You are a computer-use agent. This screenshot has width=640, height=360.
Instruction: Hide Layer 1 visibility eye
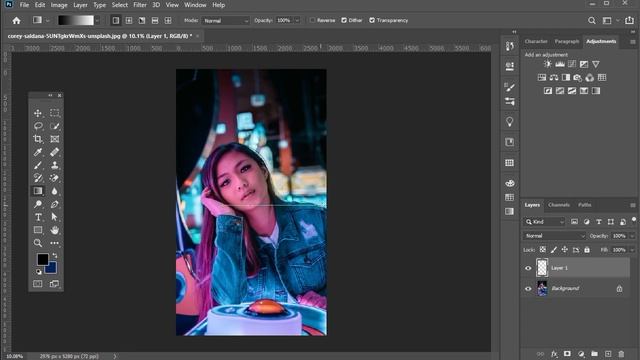point(528,268)
